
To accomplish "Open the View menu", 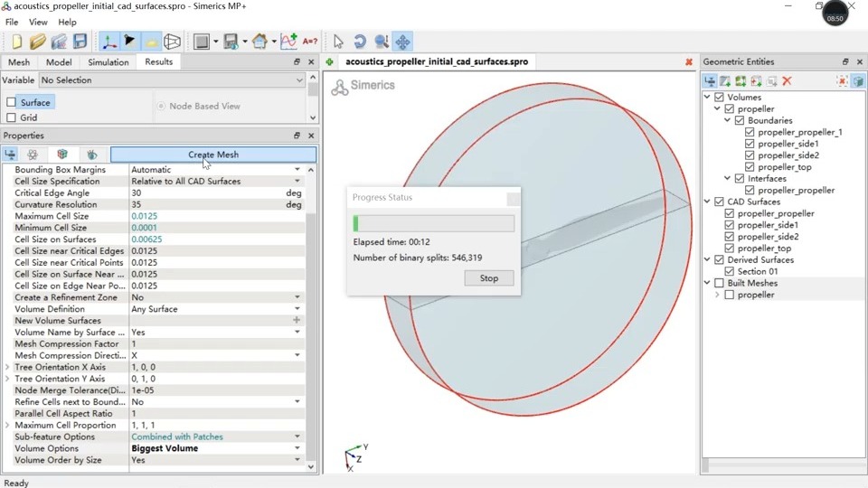I will [x=38, y=22].
